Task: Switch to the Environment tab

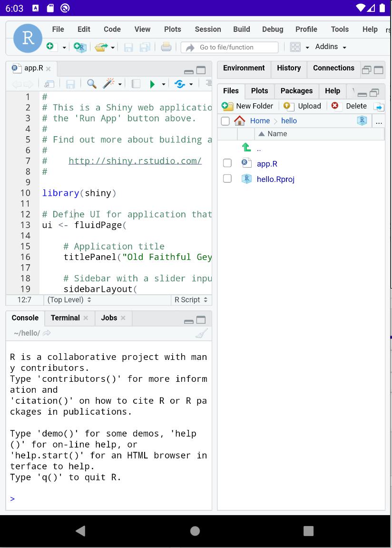Action: point(244,68)
